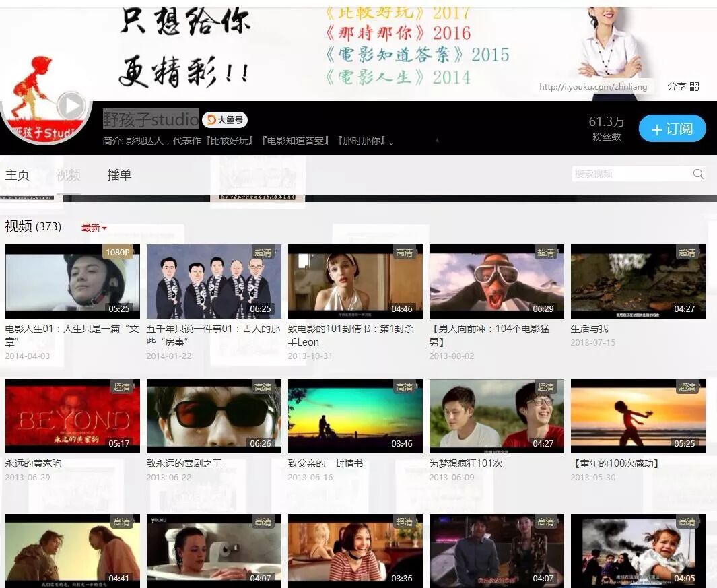Viewport: 717px width, 588px height.
Task: Click the search magnifier icon
Action: point(699,174)
